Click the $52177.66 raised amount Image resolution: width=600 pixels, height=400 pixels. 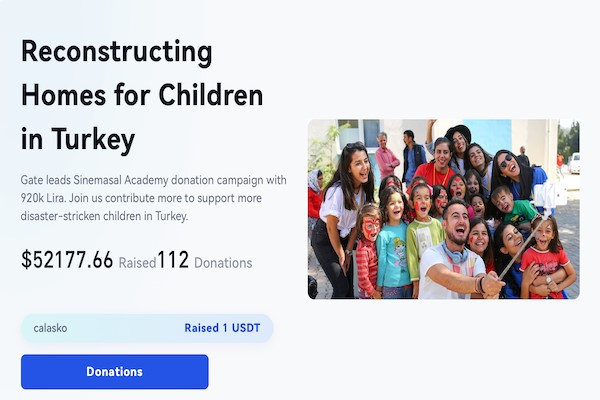click(x=67, y=261)
